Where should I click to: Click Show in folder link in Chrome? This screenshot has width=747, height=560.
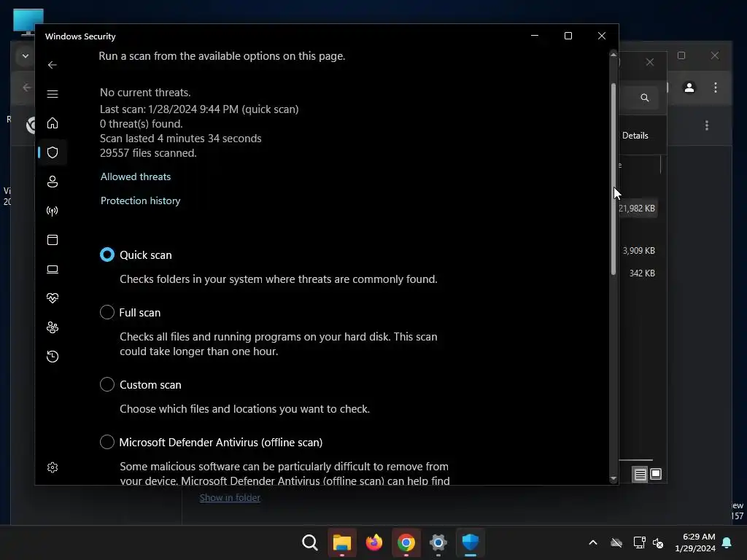click(230, 497)
